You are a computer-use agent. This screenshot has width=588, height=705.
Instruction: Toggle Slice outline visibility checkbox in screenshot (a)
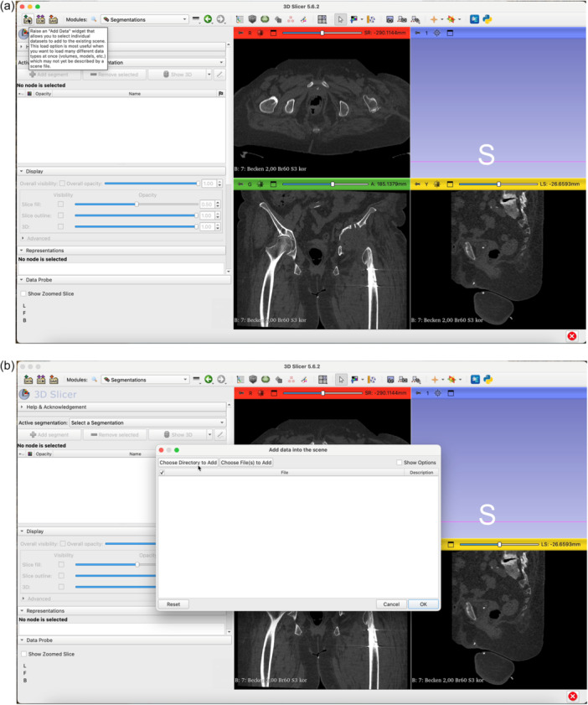(x=60, y=215)
